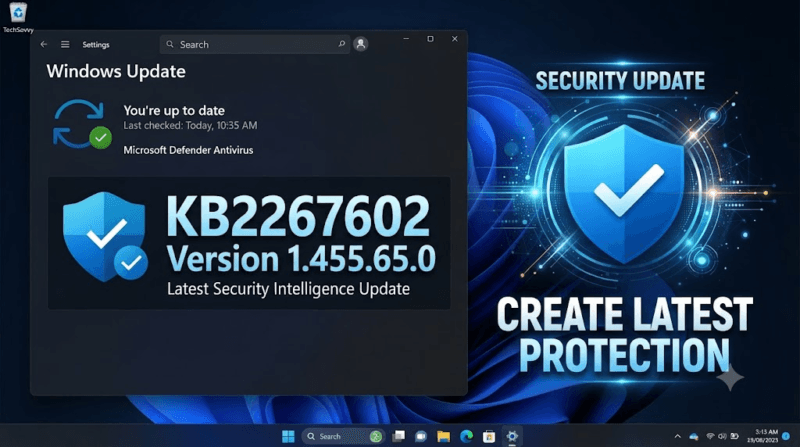Click the Settings search field
Viewport: 800px width, 447px height.
click(255, 44)
